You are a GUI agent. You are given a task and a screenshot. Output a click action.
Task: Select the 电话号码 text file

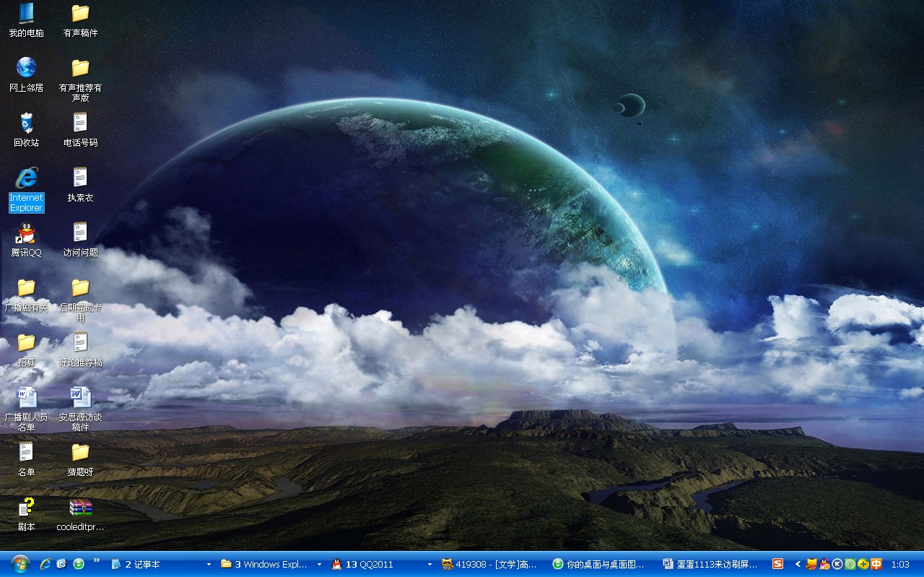point(80,129)
